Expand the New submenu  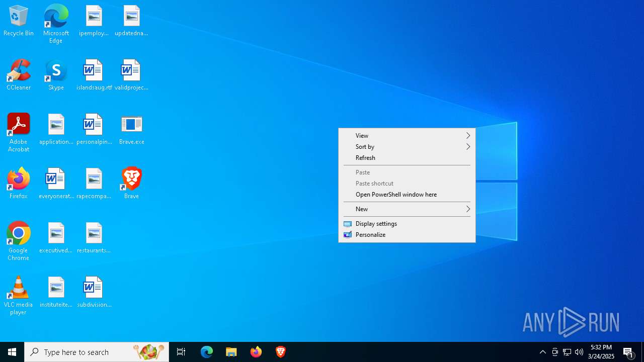[x=407, y=209]
